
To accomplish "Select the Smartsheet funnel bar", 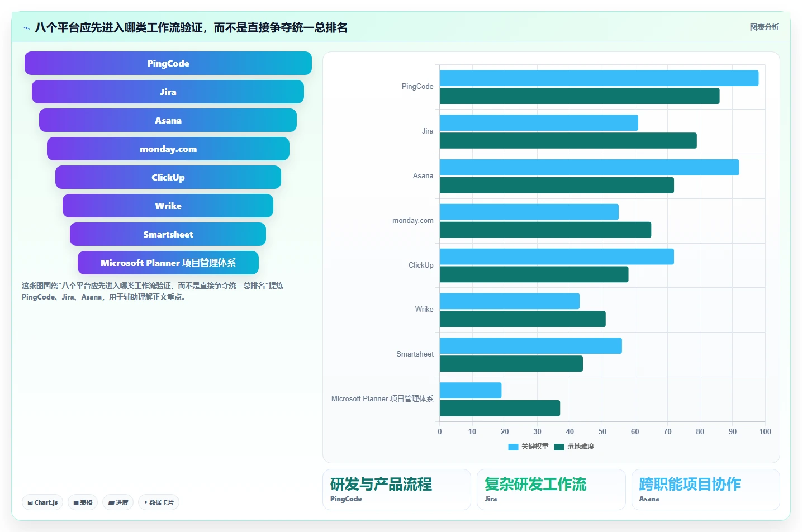I will (168, 234).
